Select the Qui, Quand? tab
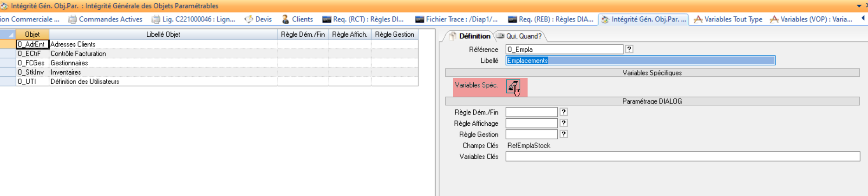Image resolution: width=868 pixels, height=196 pixels. pyautogui.click(x=519, y=36)
